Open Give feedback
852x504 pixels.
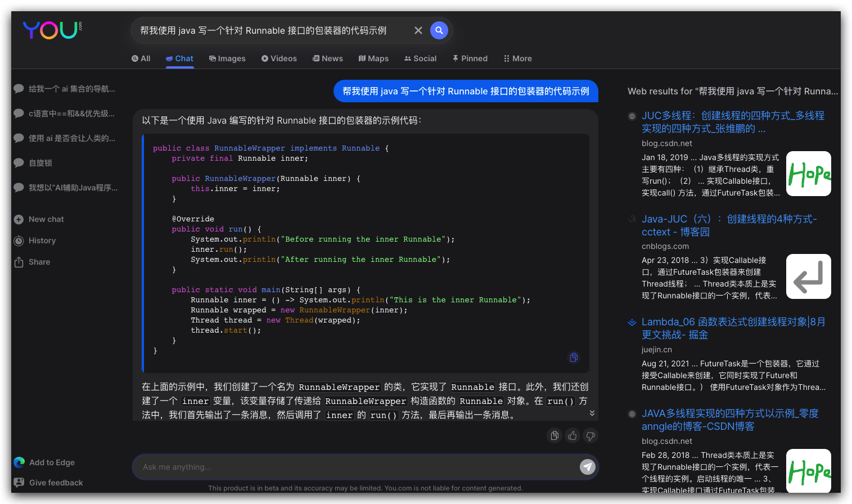coord(48,483)
